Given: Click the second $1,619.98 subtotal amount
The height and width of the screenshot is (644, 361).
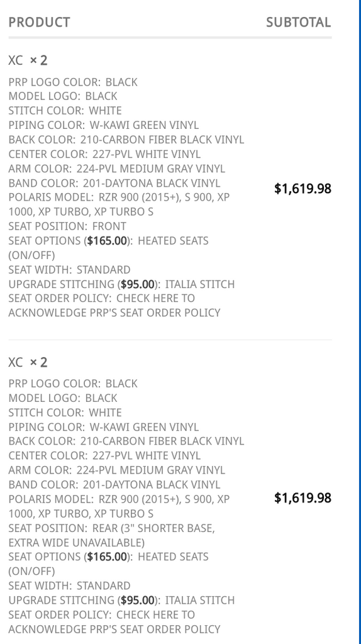Looking at the screenshot, I should click(x=303, y=498).
